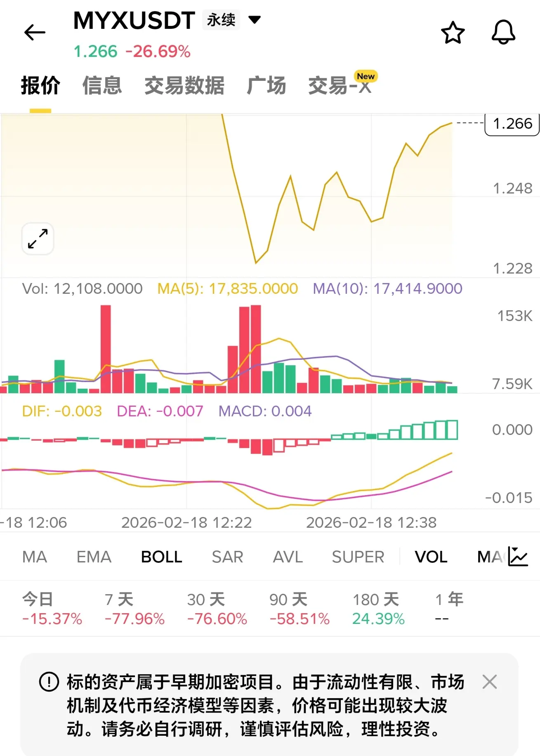Tap the 永续 contract type label
Viewport: 540px width, 756px height.
(221, 19)
